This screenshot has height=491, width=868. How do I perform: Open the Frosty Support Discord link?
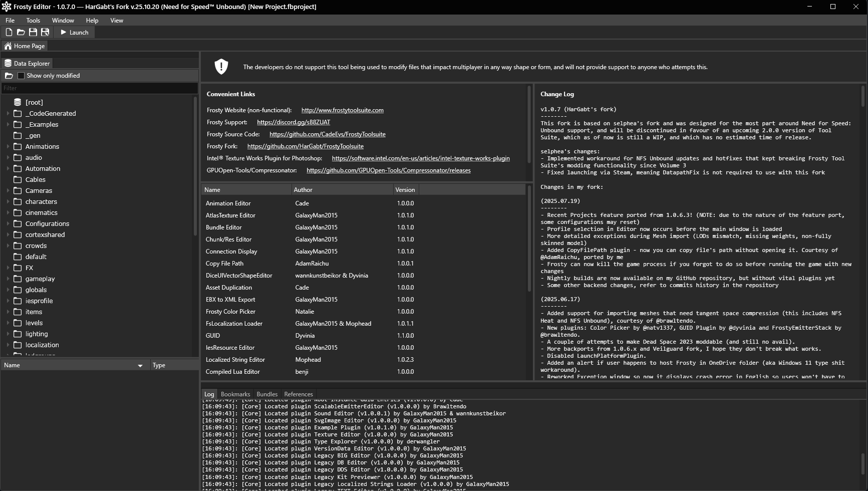(294, 122)
